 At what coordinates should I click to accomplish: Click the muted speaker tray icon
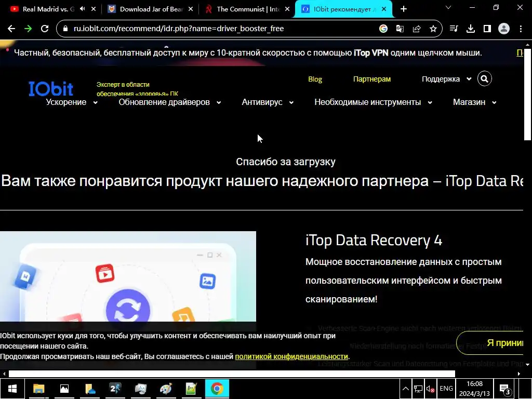tap(431, 389)
